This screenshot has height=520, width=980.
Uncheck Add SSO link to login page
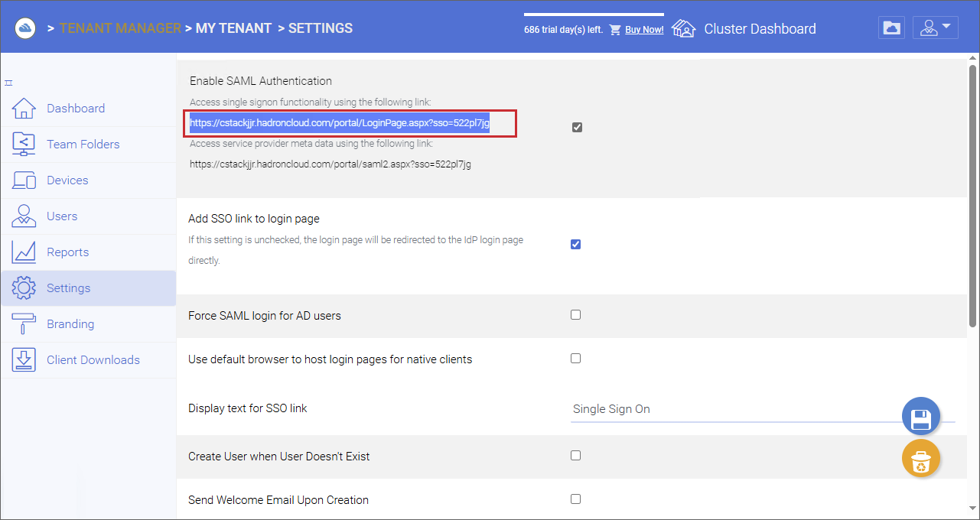click(576, 245)
